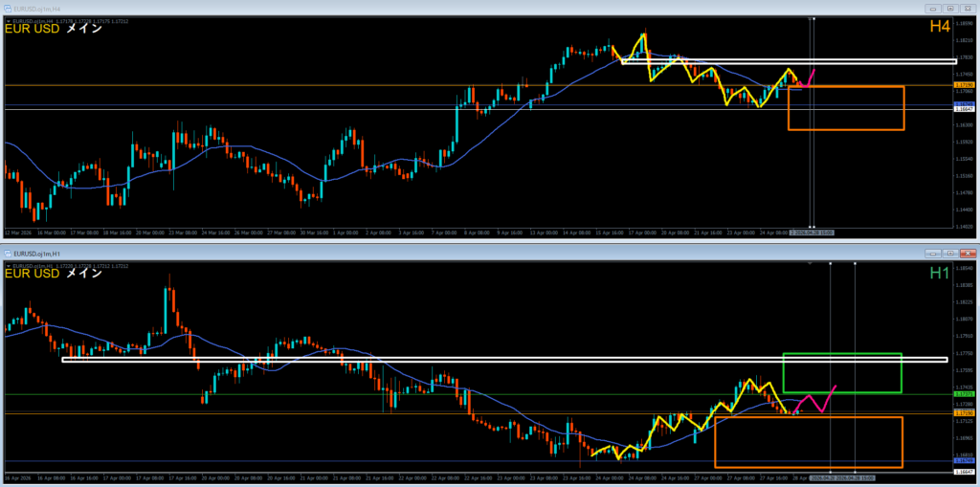The width and height of the screenshot is (980, 487).
Task: Minimize the H1 chart window
Action: 931,253
